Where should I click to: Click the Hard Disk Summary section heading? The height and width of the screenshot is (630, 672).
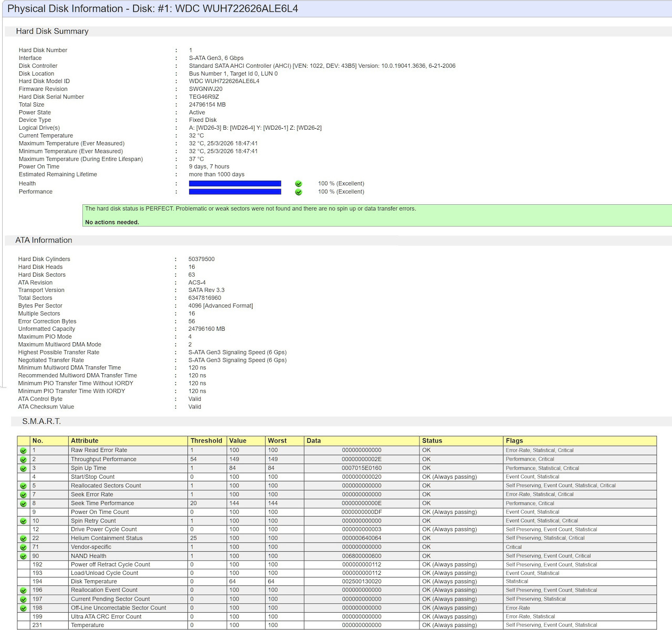pyautogui.click(x=52, y=31)
